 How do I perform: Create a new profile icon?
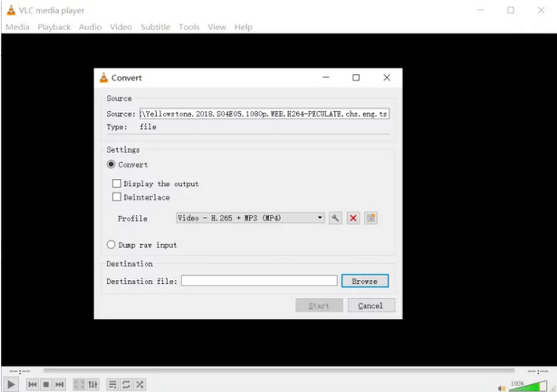coord(371,218)
